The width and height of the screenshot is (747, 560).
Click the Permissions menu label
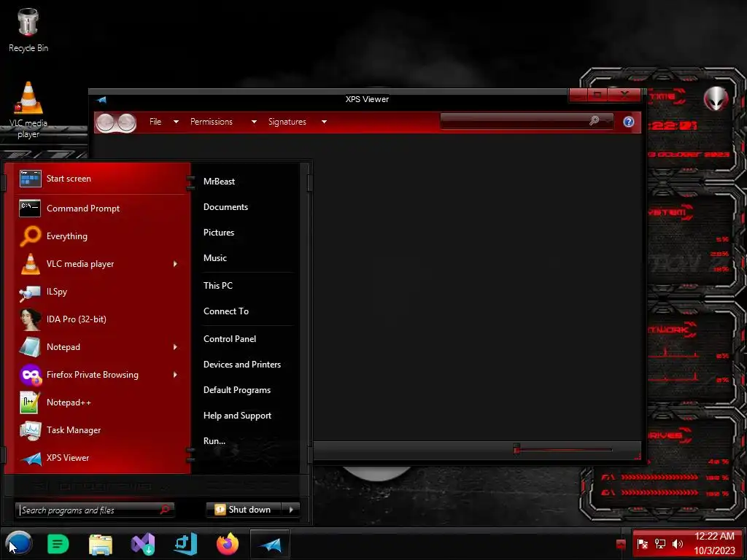[212, 122]
